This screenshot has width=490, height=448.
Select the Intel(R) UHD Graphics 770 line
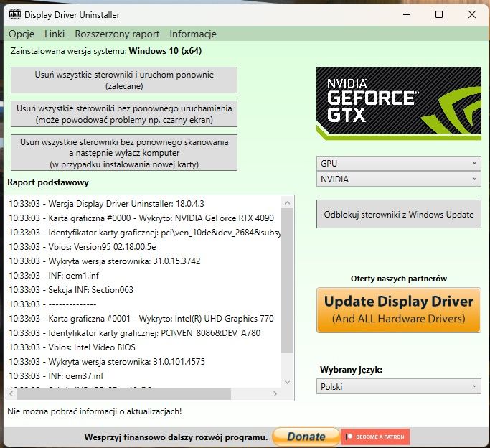click(x=141, y=319)
